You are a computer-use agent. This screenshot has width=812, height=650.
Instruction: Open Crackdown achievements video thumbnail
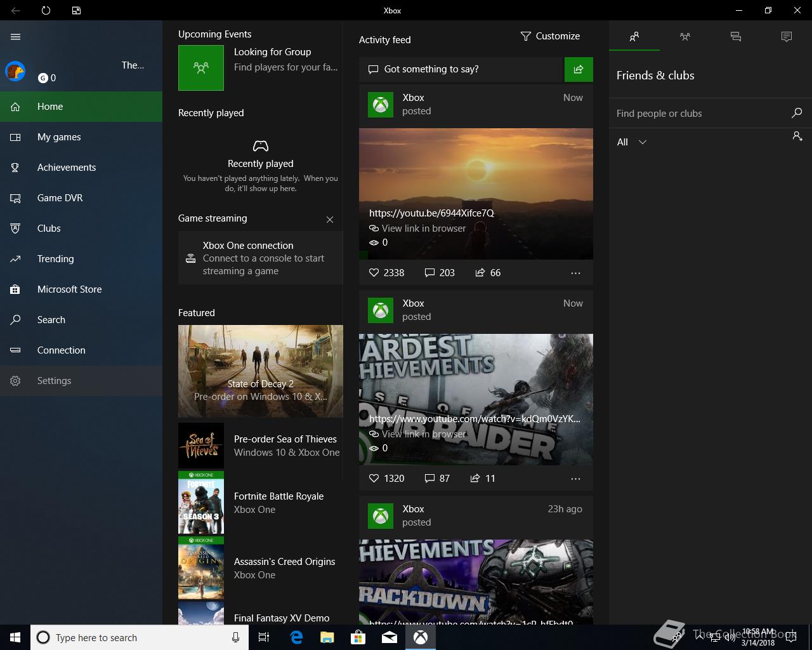[x=476, y=582]
